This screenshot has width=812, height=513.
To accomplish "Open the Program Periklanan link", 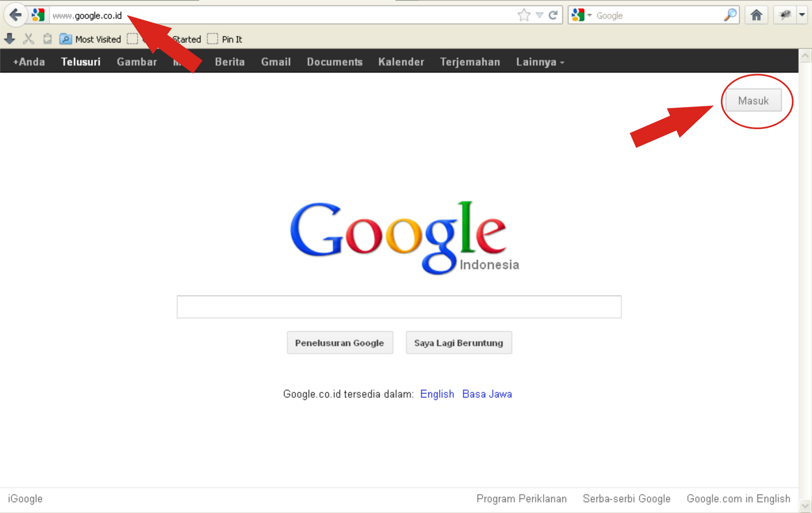I will tap(522, 499).
